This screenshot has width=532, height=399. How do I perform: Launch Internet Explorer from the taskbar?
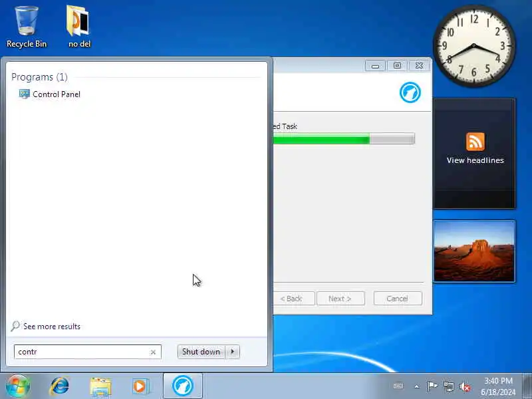[60, 386]
